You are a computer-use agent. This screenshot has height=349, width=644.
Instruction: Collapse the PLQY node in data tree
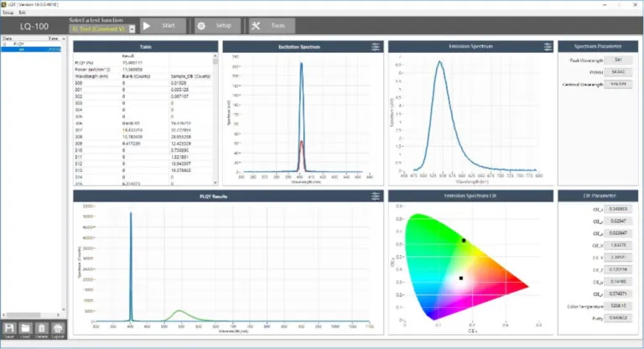click(x=4, y=44)
